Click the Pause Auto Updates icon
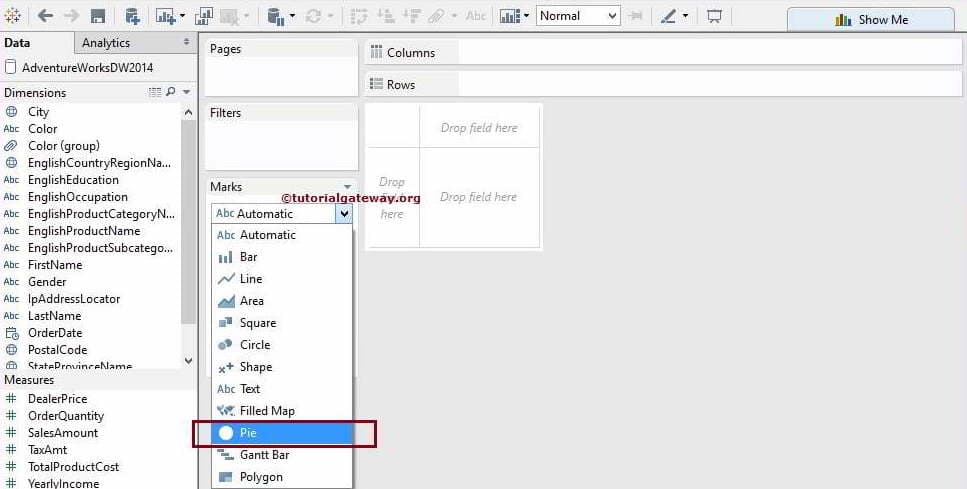This screenshot has width=967, height=489. [x=275, y=16]
